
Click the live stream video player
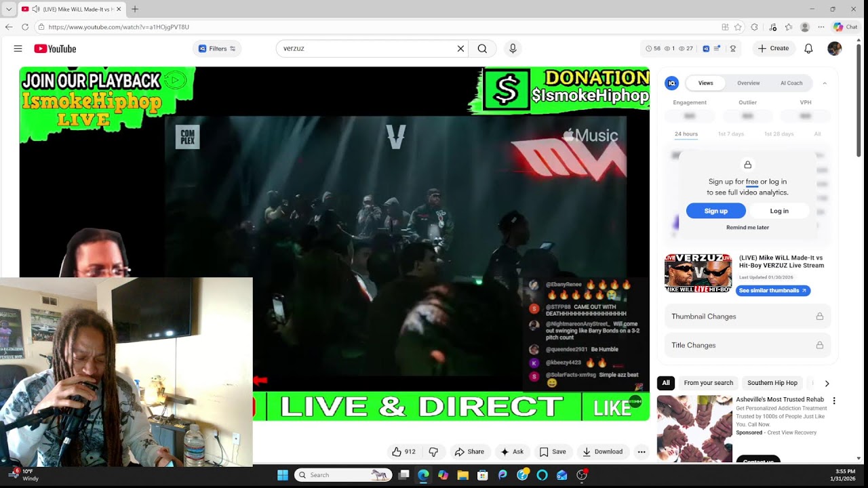click(334, 244)
